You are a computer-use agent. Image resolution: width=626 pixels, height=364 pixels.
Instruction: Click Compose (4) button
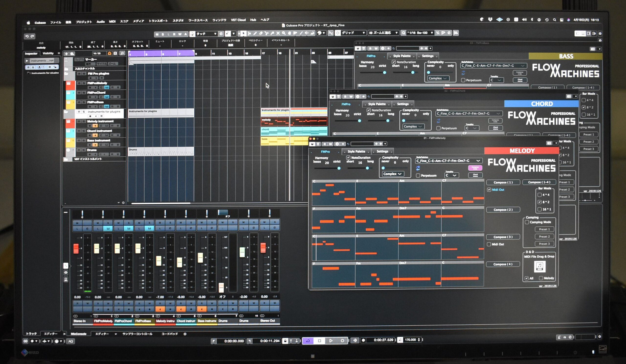pos(503,264)
